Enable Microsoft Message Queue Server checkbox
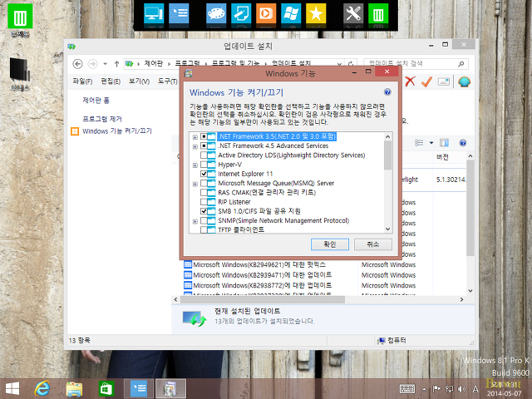The height and width of the screenshot is (399, 532). point(204,183)
